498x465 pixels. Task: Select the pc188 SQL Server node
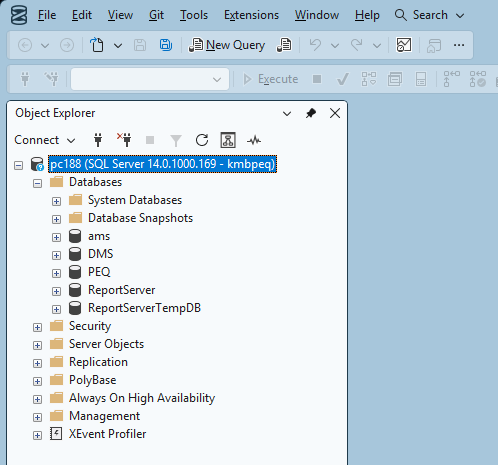(162, 164)
